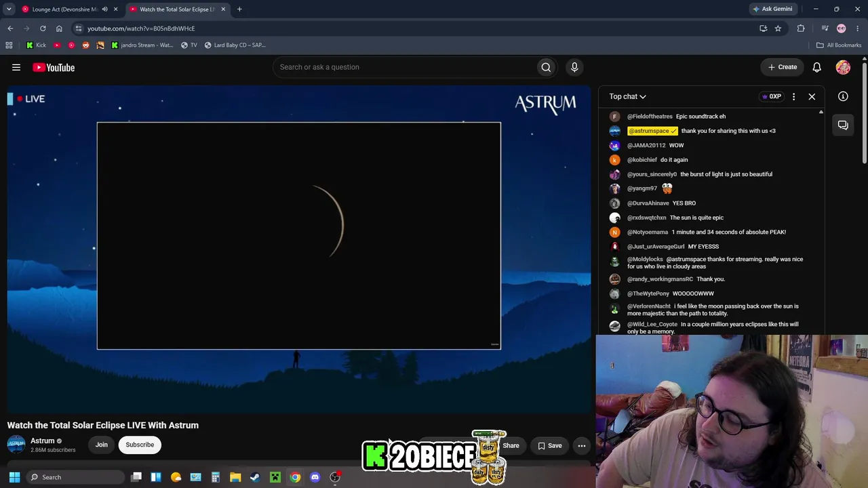The image size is (868, 488).
Task: Open OBS Studio from the taskbar
Action: [x=335, y=477]
